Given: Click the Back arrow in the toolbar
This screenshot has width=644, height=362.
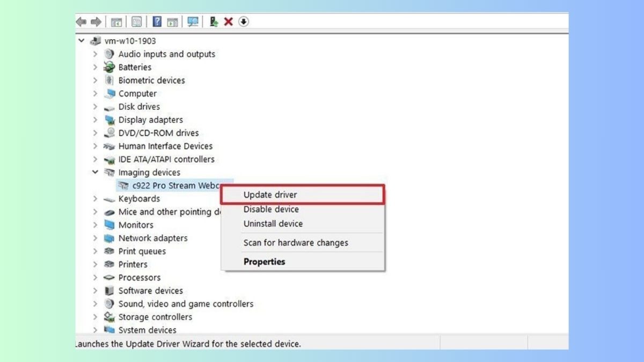Looking at the screenshot, I should coord(81,21).
